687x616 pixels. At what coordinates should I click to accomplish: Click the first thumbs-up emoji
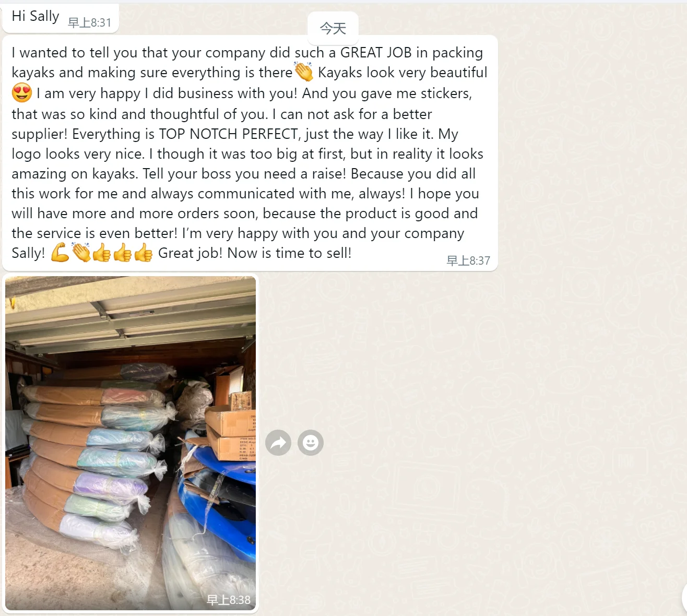click(x=102, y=253)
